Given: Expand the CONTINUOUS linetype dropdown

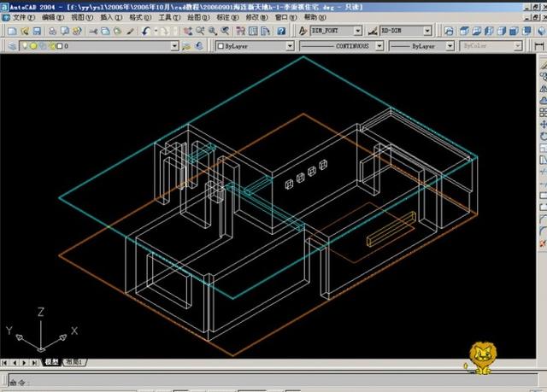Looking at the screenshot, I should (379, 46).
